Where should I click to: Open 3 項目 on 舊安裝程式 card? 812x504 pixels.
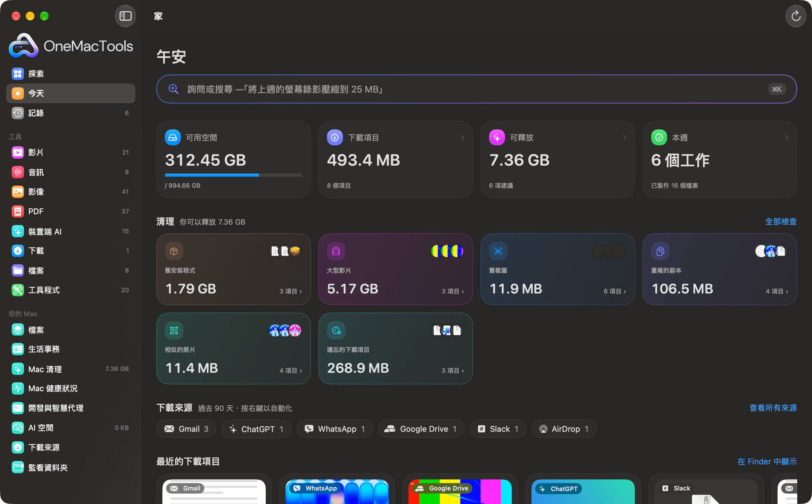291,291
